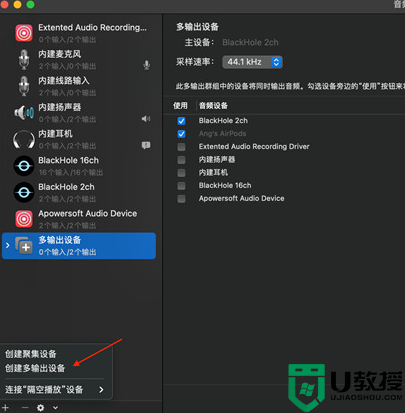The image size is (405, 413).
Task: Choose 创建多输出设备 from the popup menu
Action: [35, 368]
